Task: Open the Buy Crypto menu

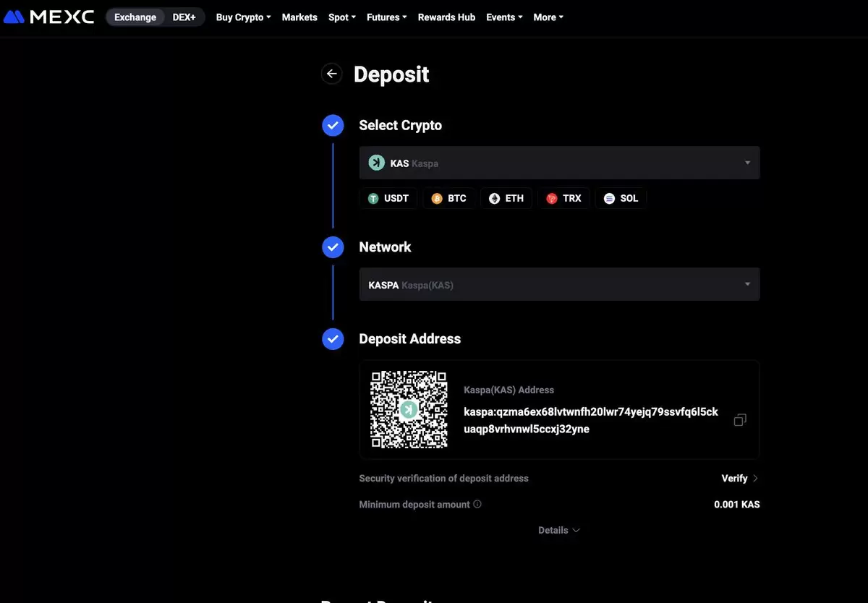Action: (243, 17)
